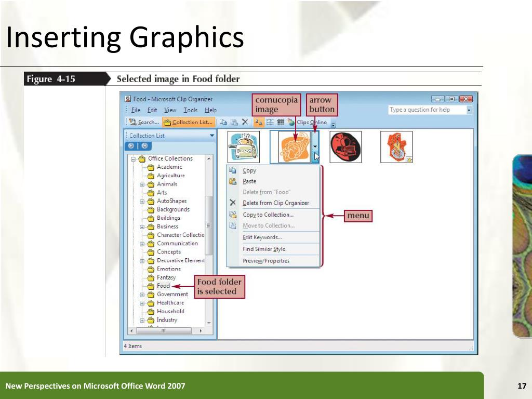Viewport: 532px width, 399px height.
Task: Expand the Business folder node
Action: pos(142,227)
